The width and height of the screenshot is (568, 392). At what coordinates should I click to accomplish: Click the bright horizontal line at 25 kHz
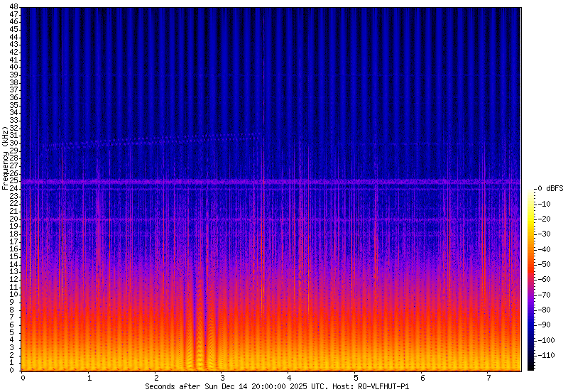[x=284, y=182]
